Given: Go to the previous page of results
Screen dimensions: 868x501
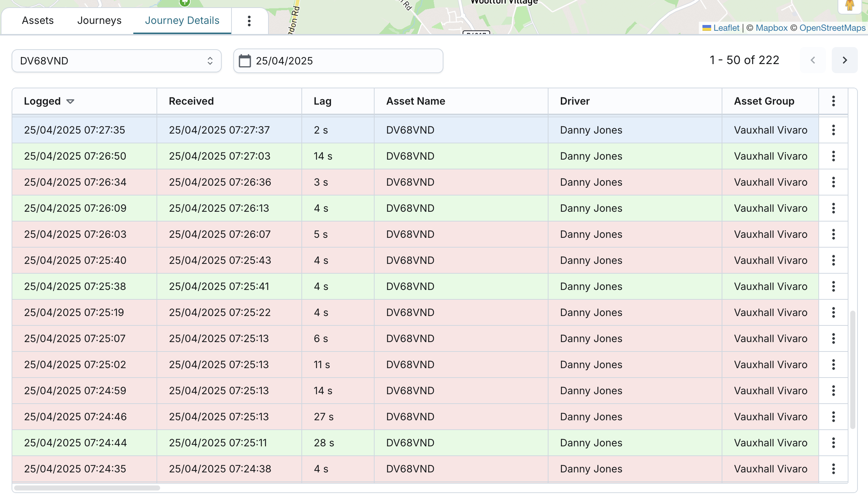Looking at the screenshot, I should pos(813,60).
